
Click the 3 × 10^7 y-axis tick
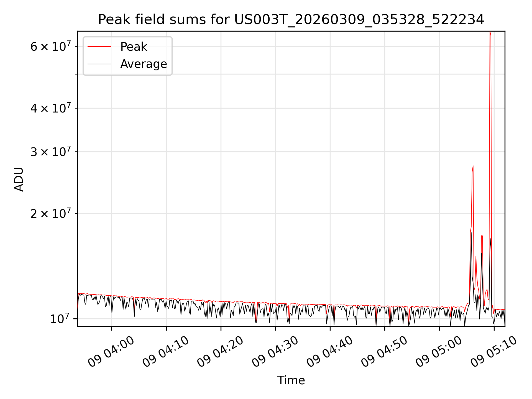click(50, 152)
